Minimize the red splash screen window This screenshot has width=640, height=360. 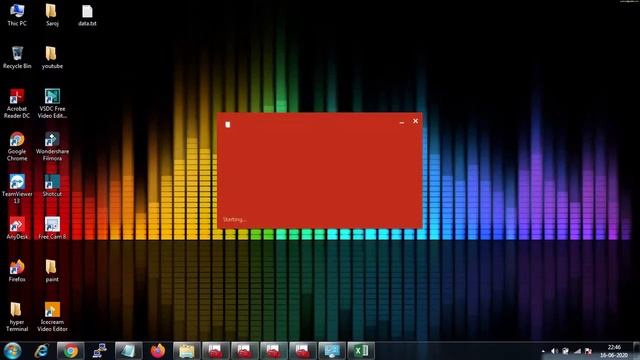[402, 122]
